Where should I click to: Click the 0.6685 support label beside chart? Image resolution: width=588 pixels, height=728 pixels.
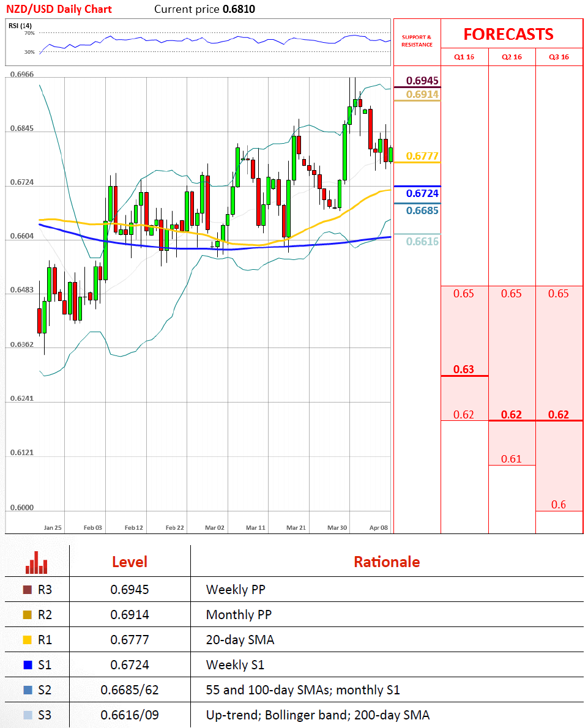[422, 210]
